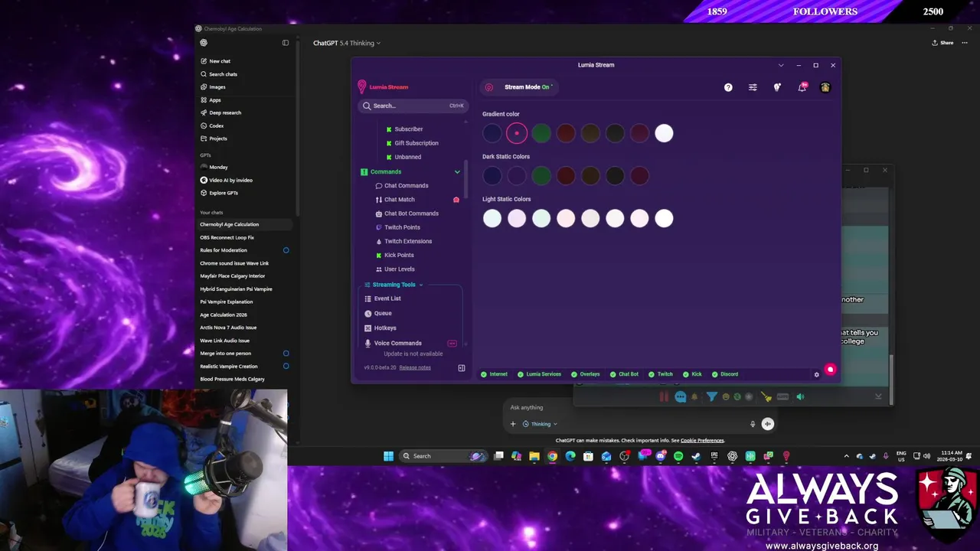The image size is (980, 551).
Task: Click the plus attach icon in ChatGPT composer
Action: coord(513,424)
